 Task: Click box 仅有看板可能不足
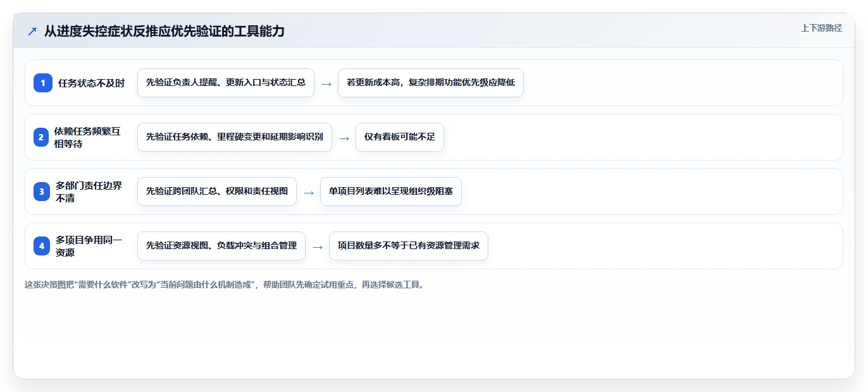400,137
